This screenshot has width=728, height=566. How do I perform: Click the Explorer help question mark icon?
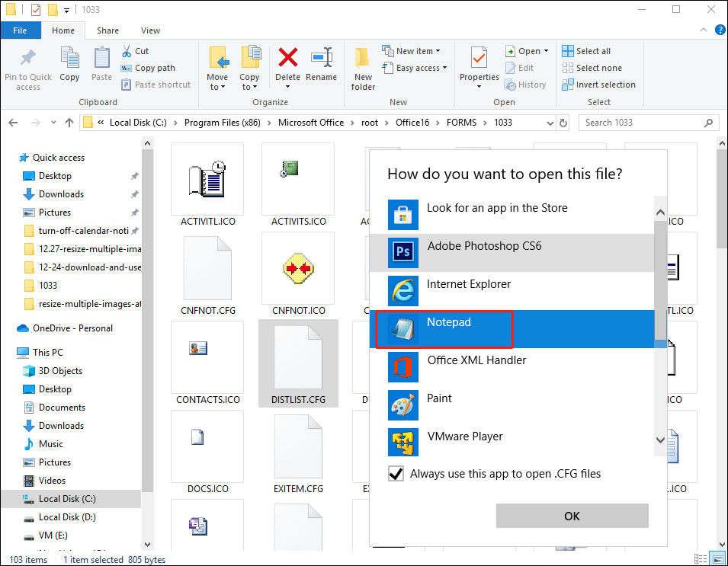pos(720,30)
